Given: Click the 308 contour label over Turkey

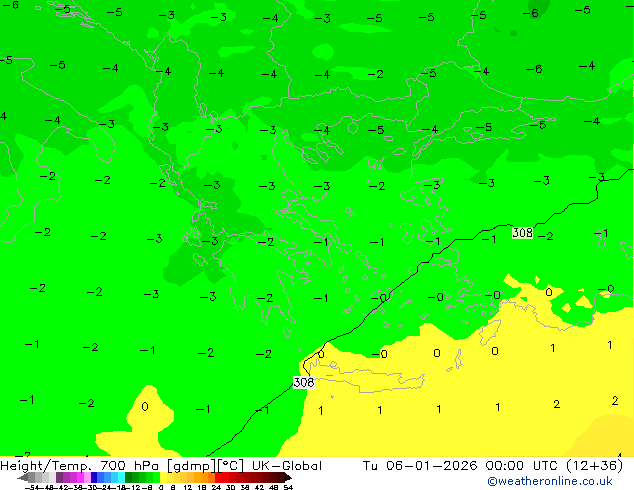Looking at the screenshot, I should tap(522, 232).
